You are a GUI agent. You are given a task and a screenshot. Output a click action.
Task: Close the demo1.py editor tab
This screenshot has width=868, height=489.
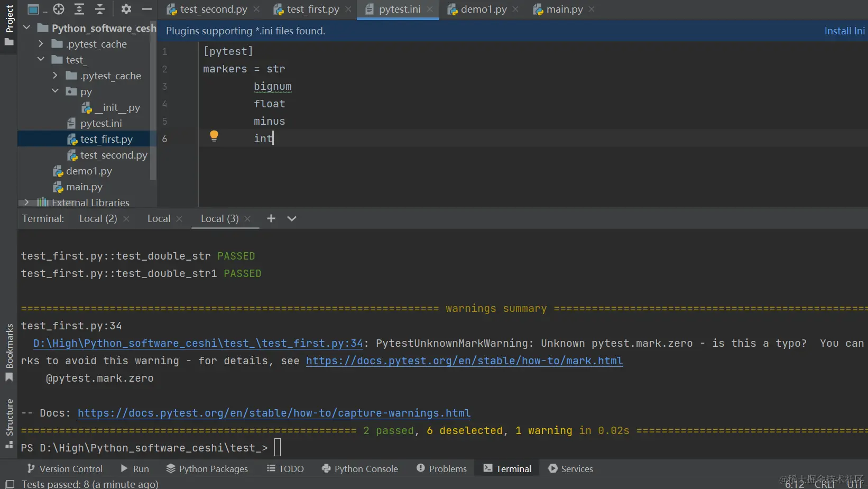point(515,10)
